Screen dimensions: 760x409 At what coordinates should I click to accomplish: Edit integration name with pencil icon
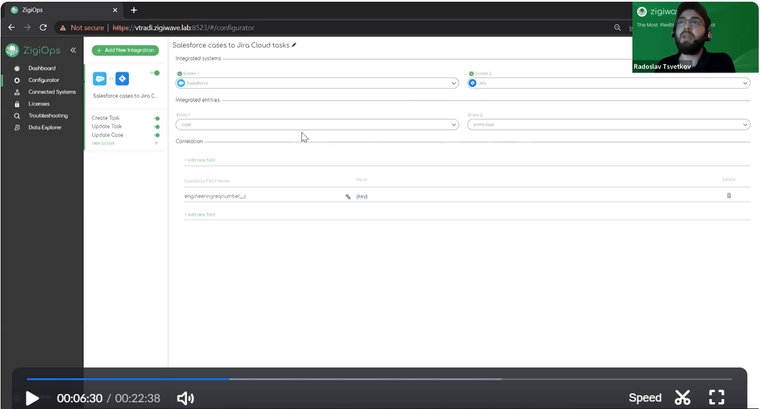[294, 45]
